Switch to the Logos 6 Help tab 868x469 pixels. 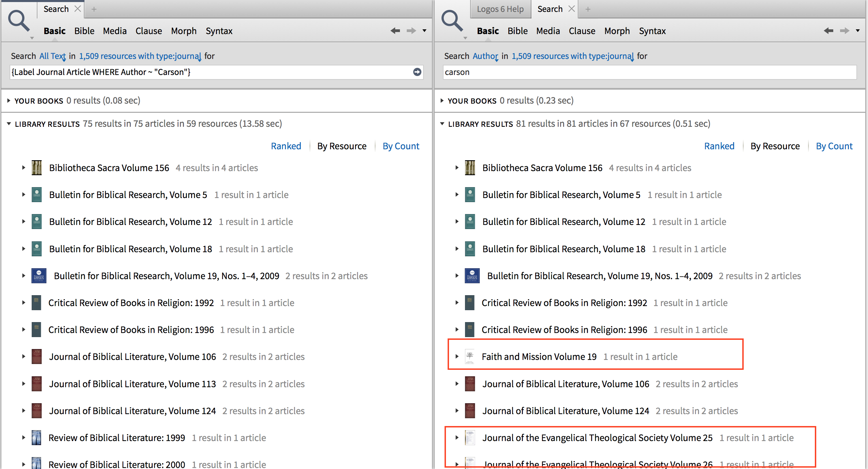pyautogui.click(x=500, y=9)
